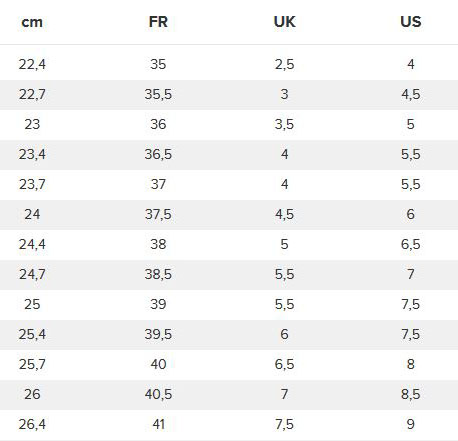Select the 25,4 cm cell
The image size is (458, 441).
pyautogui.click(x=32, y=334)
